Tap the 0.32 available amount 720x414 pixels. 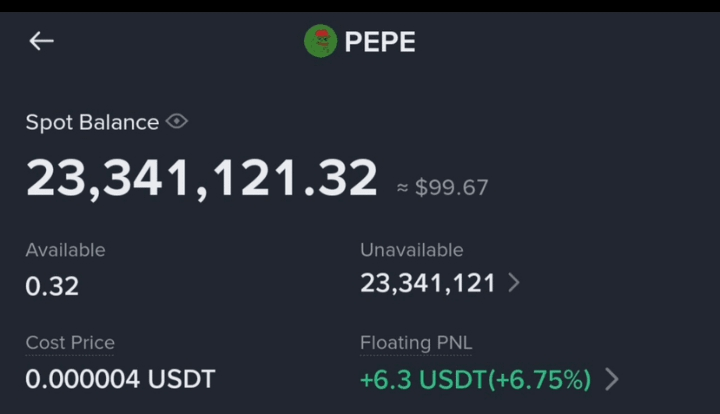coord(52,286)
